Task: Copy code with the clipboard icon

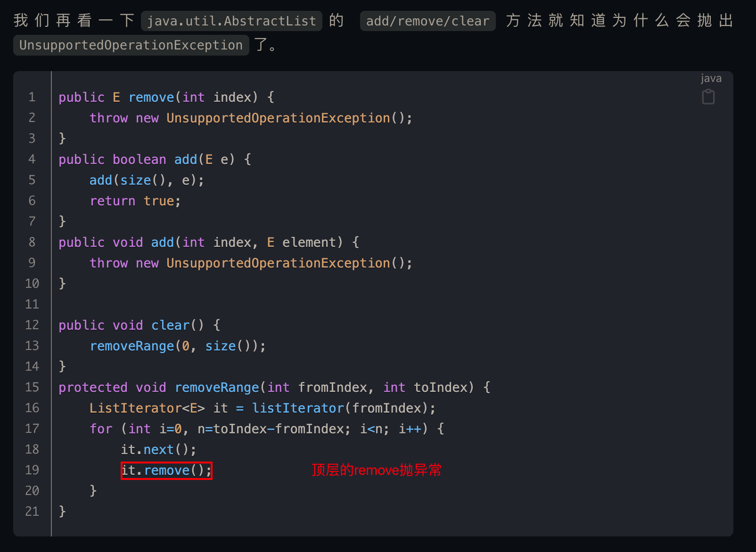Action: pyautogui.click(x=708, y=97)
